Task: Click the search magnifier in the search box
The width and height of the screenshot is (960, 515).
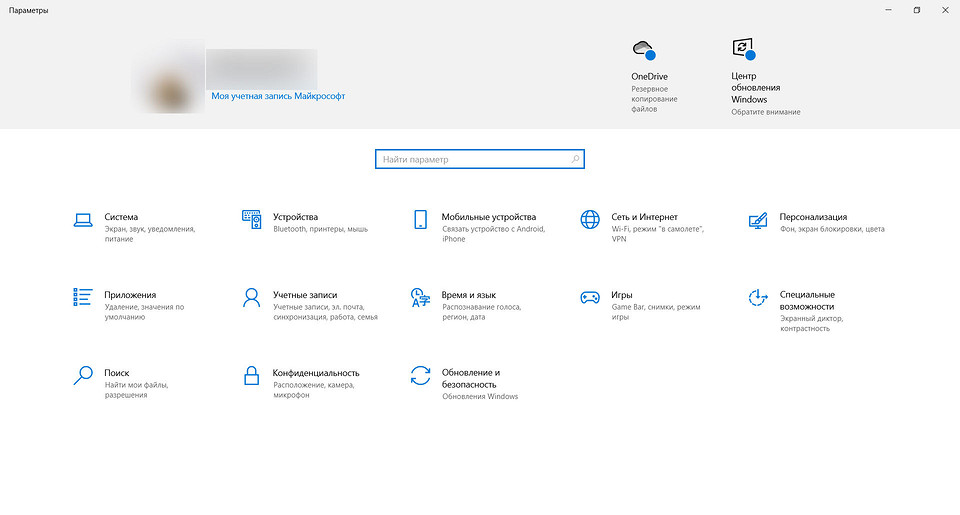Action: tap(575, 159)
